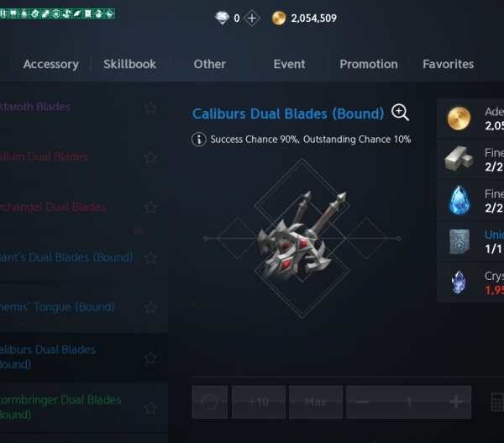Open the Skillbook tab

pyautogui.click(x=130, y=64)
